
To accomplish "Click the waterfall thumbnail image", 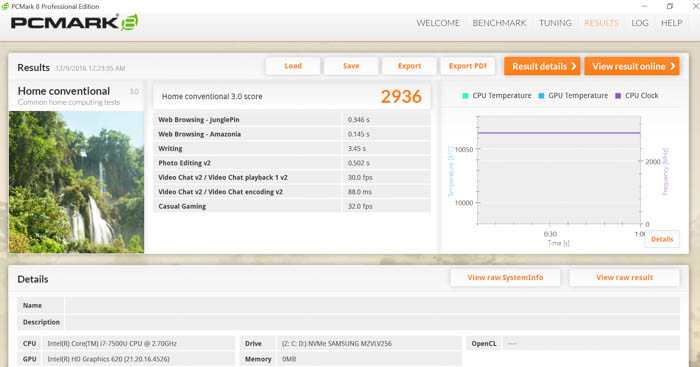I will (76, 182).
